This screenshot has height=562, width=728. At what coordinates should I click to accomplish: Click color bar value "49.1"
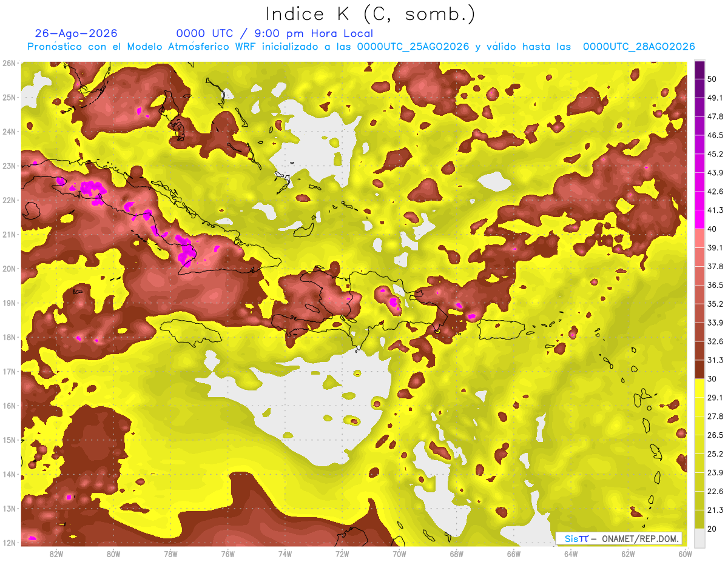point(715,98)
